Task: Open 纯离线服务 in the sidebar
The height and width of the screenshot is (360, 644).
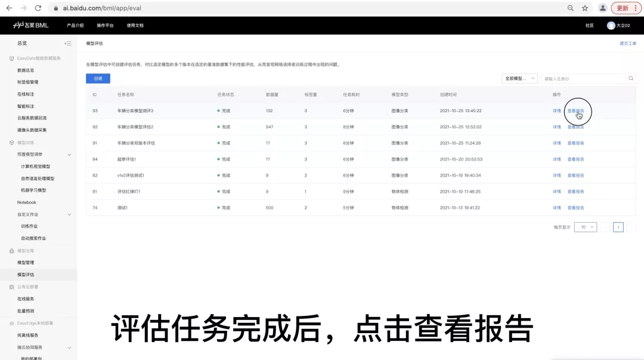Action: 27,336
